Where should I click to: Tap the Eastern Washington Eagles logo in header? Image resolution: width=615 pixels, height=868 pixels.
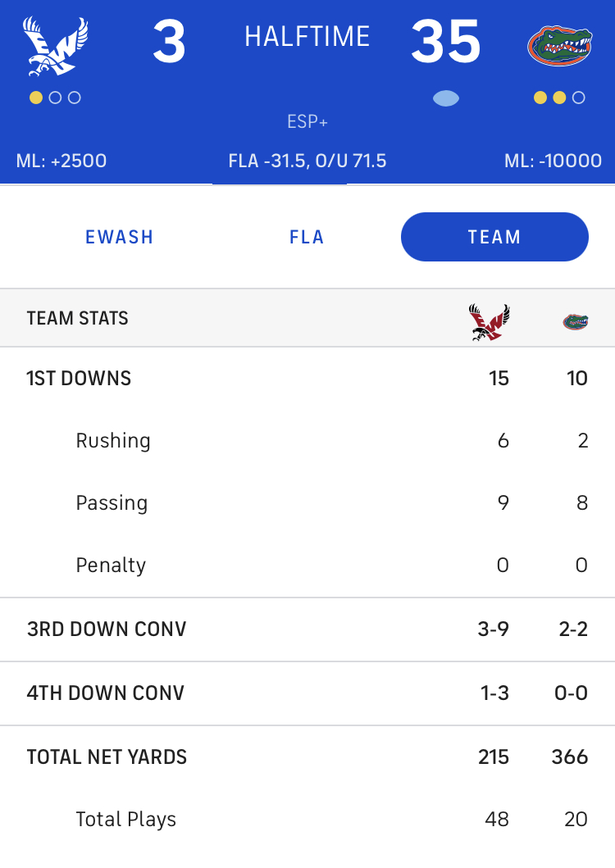56,46
